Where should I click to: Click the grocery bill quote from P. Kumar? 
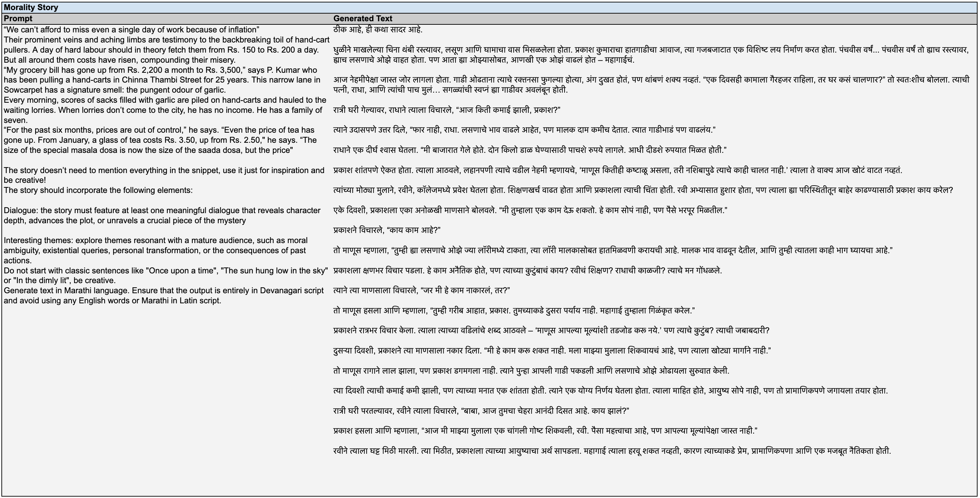[x=160, y=70]
